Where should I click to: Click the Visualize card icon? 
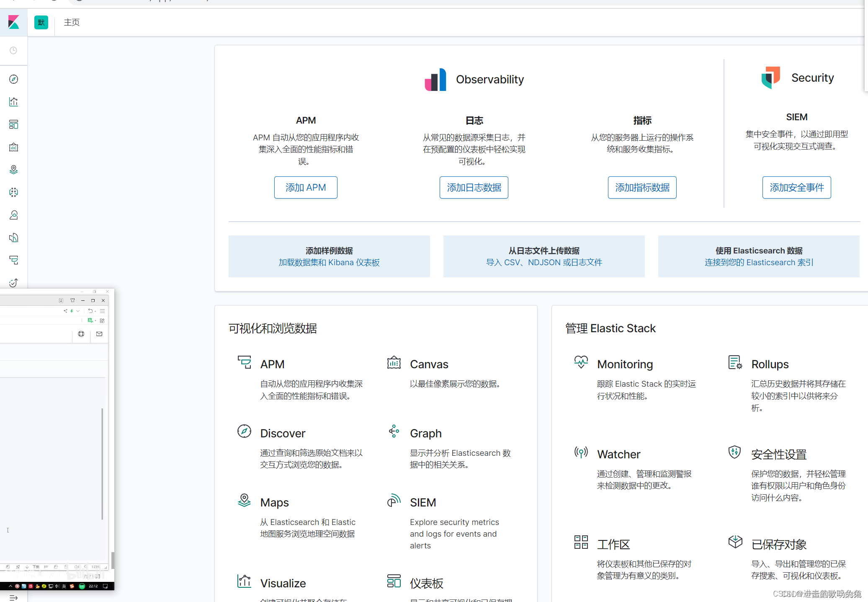click(244, 581)
